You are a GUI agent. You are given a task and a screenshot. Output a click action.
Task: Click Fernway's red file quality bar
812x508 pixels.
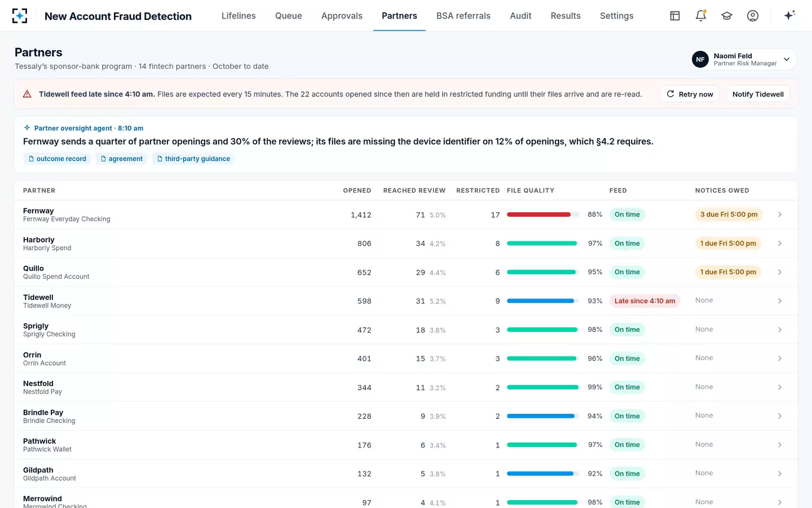[x=539, y=214]
